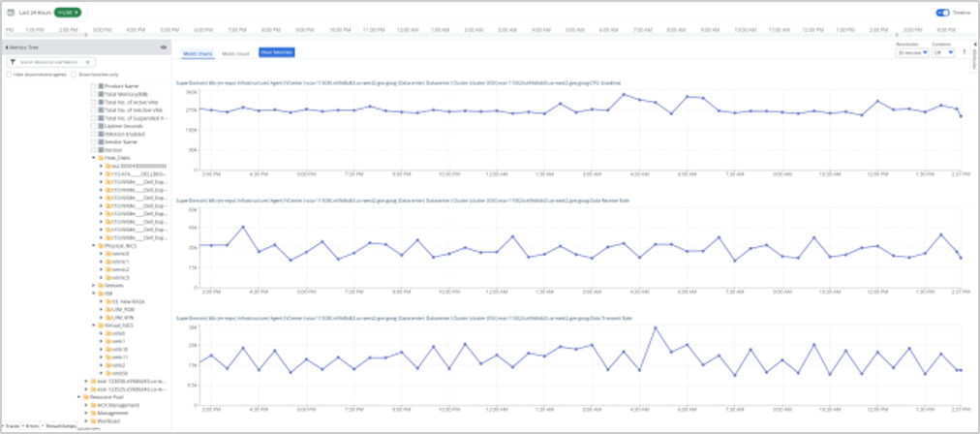Screen dimensions: 980x434
Task: Select the Physical_NICS folder icon
Action: pos(101,246)
